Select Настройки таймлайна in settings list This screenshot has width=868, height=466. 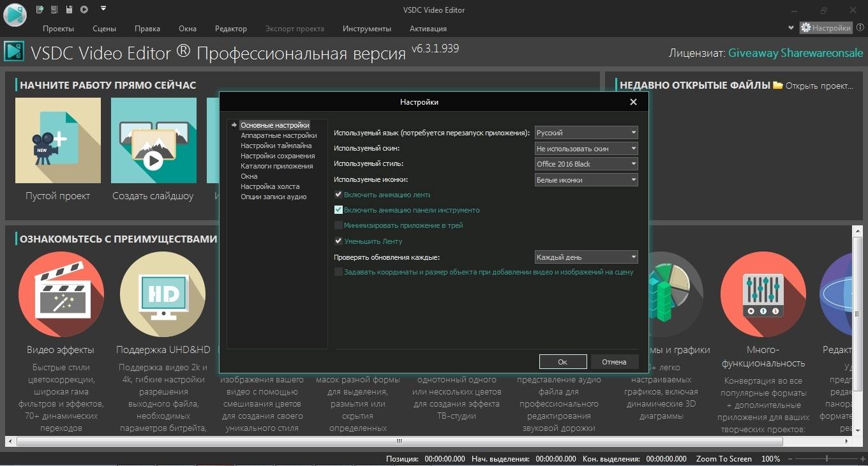276,146
